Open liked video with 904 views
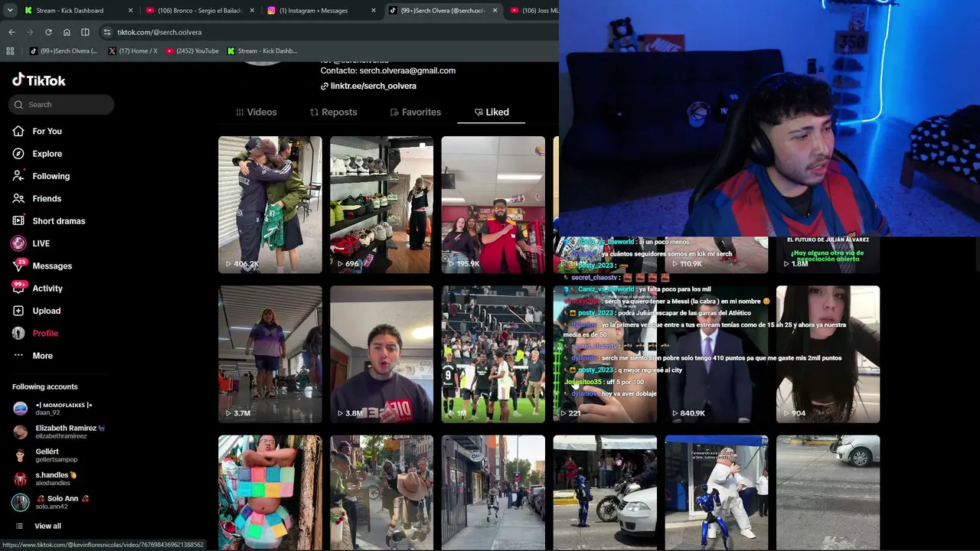The image size is (980, 551). [x=828, y=354]
